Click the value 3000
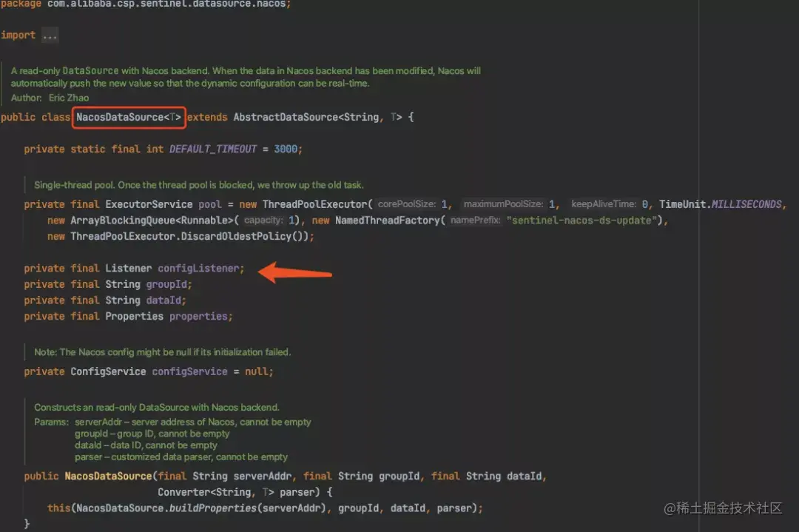The height and width of the screenshot is (532, 799). (286, 149)
